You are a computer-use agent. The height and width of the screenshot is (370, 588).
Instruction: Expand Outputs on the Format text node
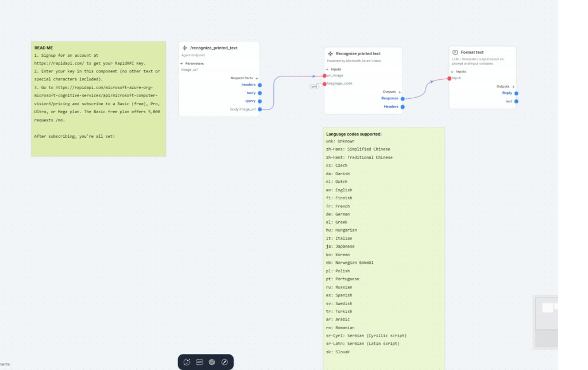coord(513,87)
